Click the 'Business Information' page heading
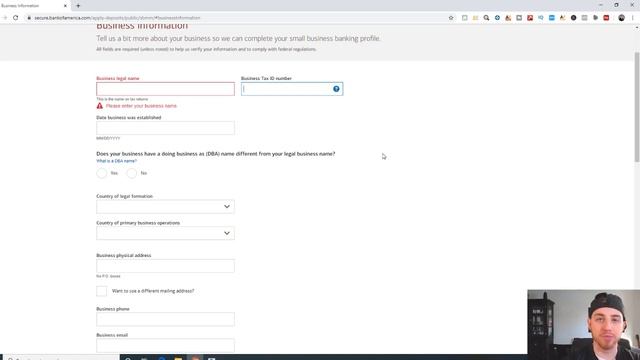The width and height of the screenshot is (640, 360). pos(142,26)
